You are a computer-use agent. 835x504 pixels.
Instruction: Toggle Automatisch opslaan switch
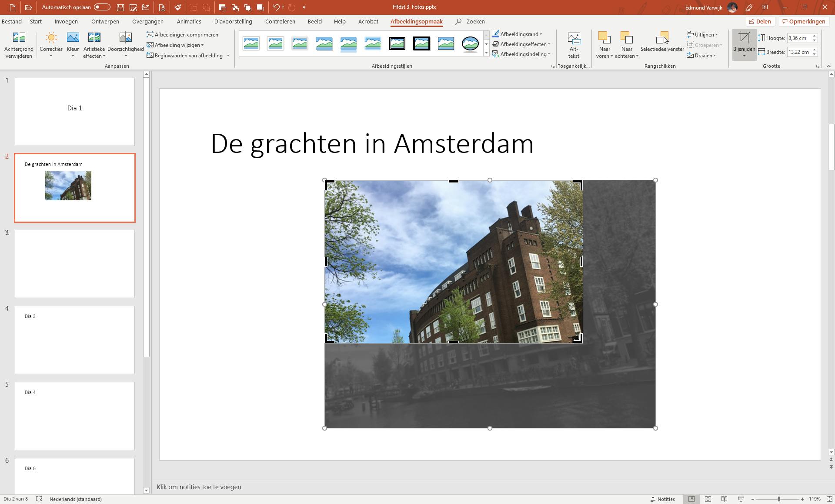[x=102, y=7]
